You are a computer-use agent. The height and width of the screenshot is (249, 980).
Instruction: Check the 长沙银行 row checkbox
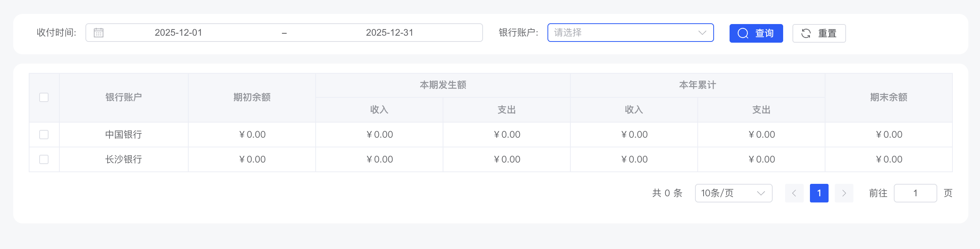pos(44,159)
